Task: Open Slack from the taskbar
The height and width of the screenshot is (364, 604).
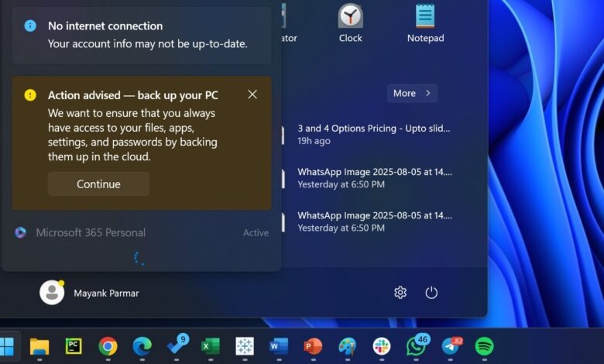Action: pos(382,346)
